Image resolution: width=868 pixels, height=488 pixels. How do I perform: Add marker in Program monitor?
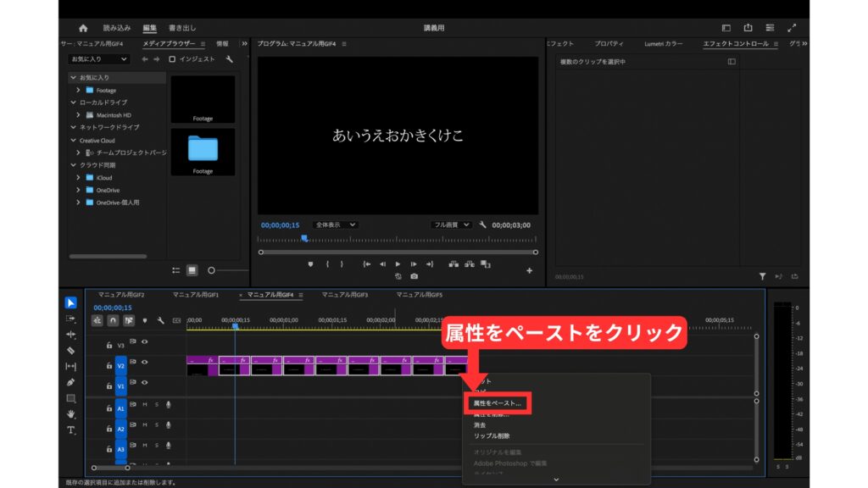click(x=310, y=264)
